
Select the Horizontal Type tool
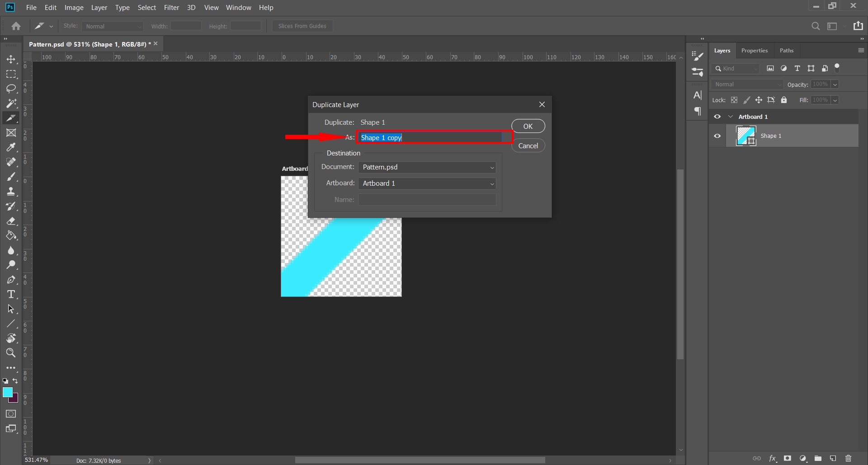point(11,295)
